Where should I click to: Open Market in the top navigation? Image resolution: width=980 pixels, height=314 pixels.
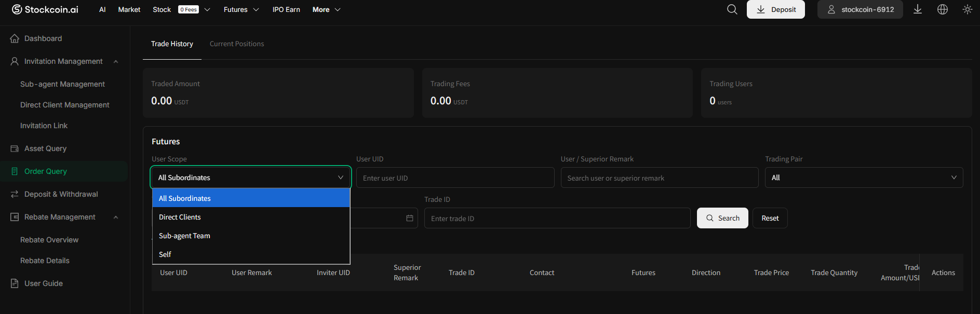[129, 9]
